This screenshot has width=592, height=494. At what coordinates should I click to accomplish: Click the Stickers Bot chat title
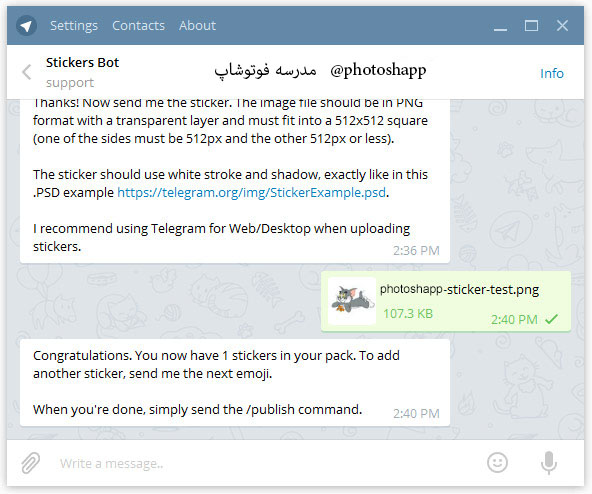[82, 62]
